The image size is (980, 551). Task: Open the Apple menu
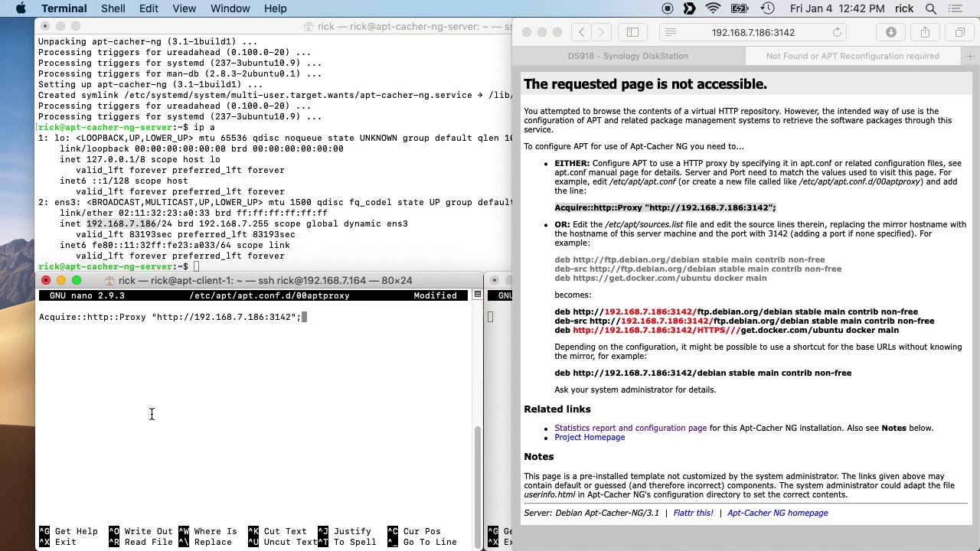(21, 8)
